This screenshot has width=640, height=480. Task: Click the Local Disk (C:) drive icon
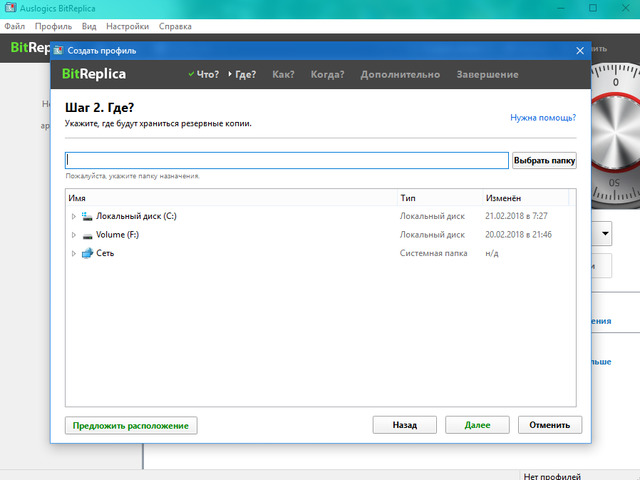pos(87,216)
